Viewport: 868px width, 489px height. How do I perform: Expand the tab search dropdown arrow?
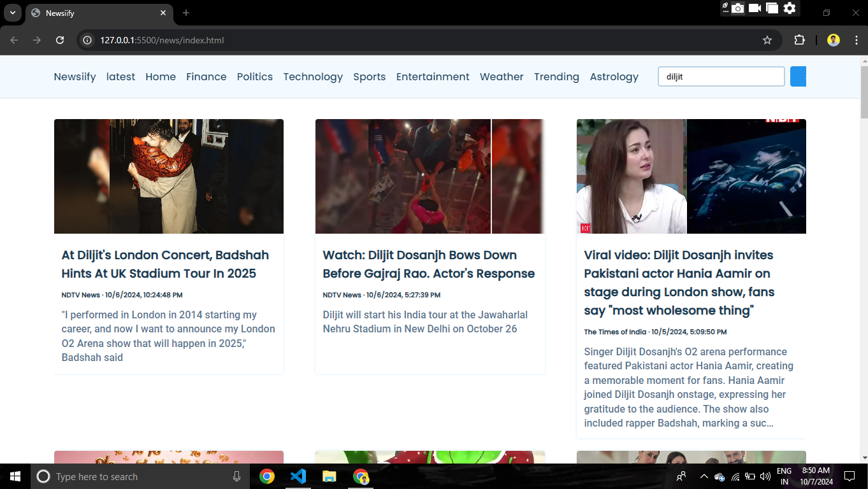(x=12, y=13)
